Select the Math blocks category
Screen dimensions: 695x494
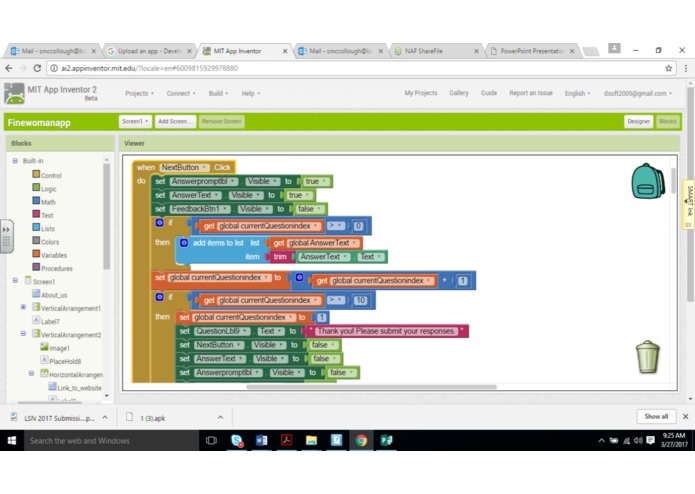point(44,202)
